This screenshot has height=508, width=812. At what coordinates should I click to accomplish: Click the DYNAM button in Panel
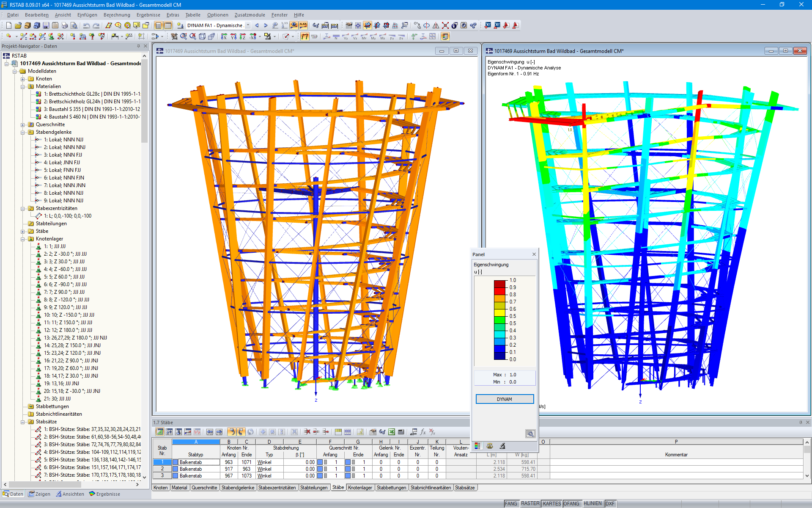(505, 399)
